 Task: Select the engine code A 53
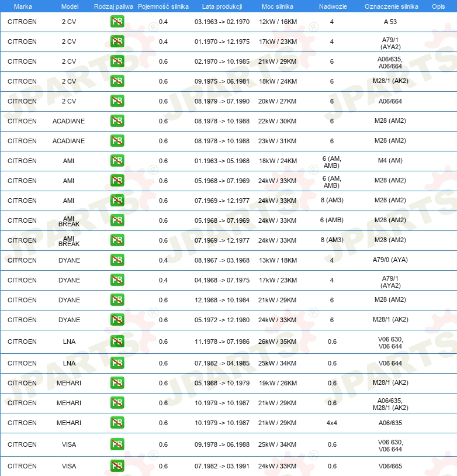[x=390, y=22]
